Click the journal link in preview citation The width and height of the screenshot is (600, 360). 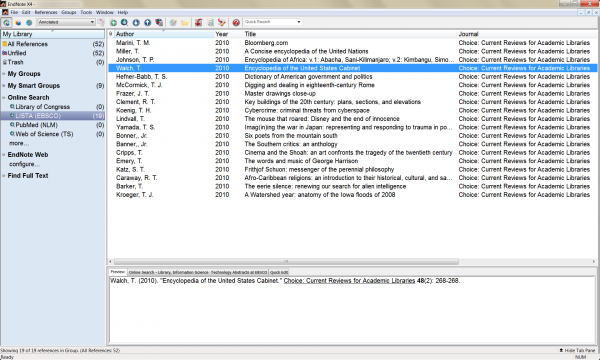(x=349, y=281)
